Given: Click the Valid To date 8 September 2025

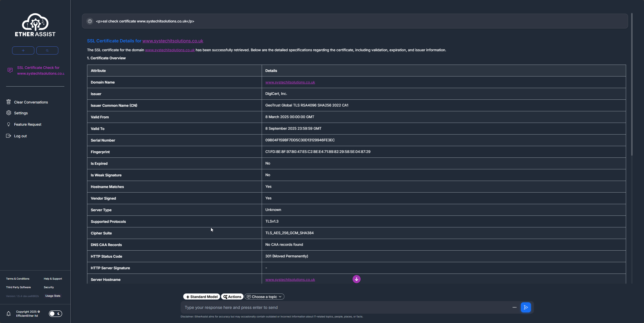Looking at the screenshot, I should click(293, 128).
